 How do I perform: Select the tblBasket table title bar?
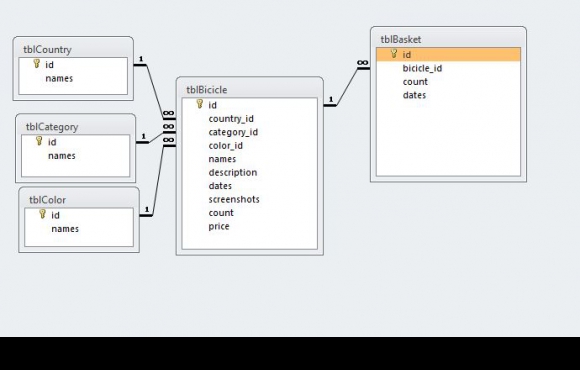448,39
